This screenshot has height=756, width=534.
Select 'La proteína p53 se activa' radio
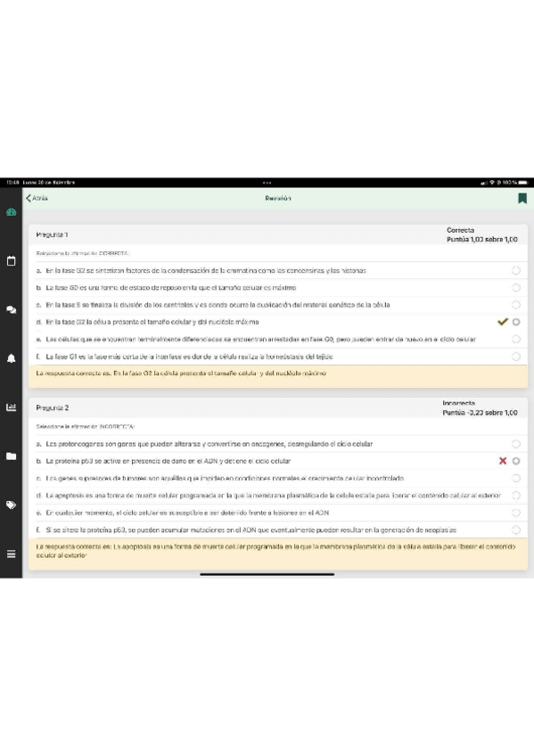point(516,461)
